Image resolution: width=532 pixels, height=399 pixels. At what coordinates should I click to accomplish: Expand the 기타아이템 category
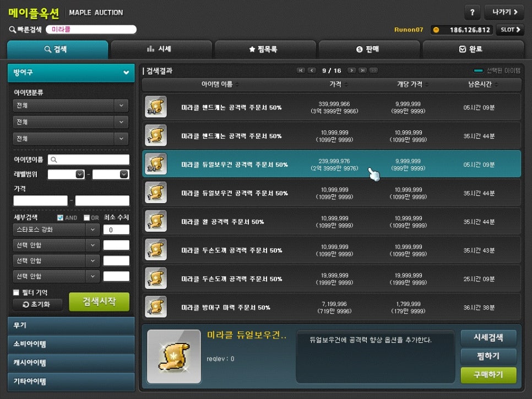pyautogui.click(x=71, y=381)
